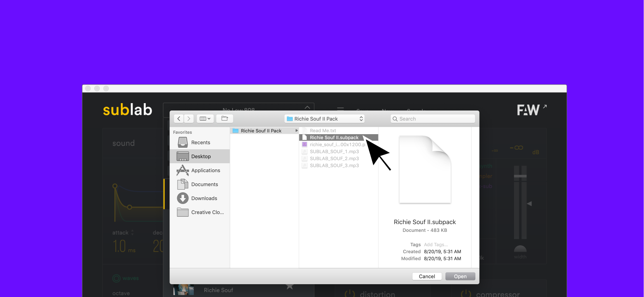Click the Cancel button

coord(427,276)
